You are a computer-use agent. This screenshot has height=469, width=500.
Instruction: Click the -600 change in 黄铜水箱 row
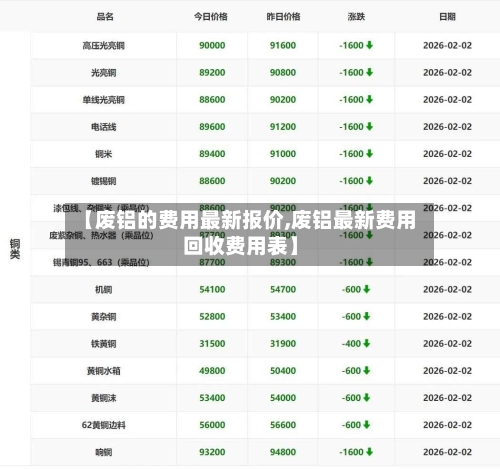[x=356, y=371]
